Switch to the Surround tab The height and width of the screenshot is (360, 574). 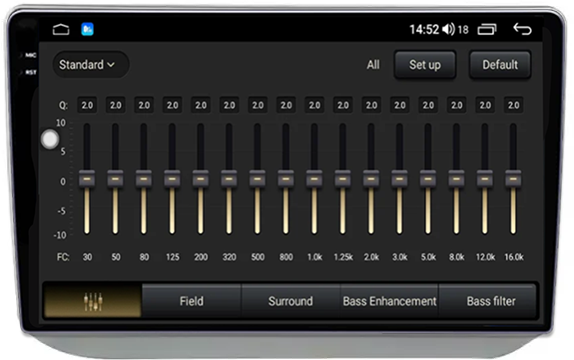click(x=290, y=301)
